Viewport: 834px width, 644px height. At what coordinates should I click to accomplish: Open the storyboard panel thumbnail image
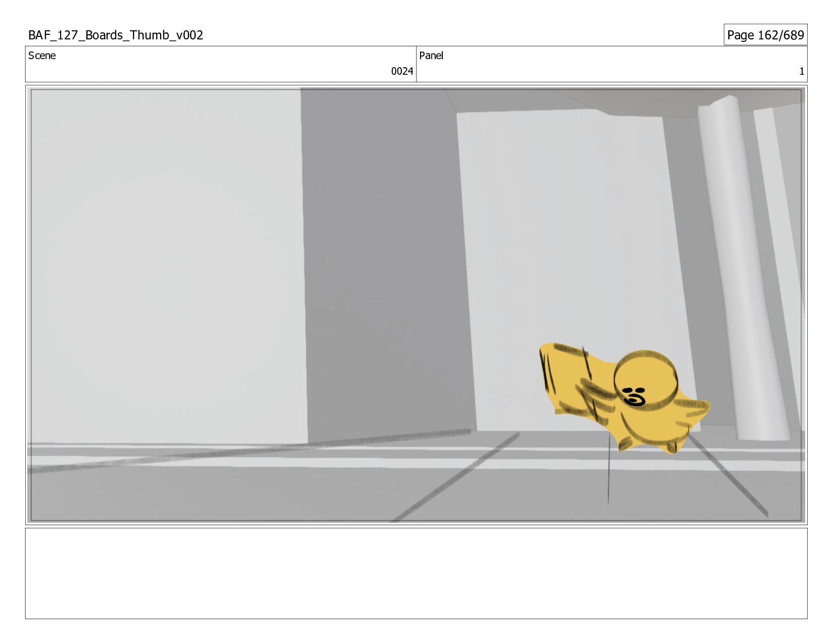point(416,305)
